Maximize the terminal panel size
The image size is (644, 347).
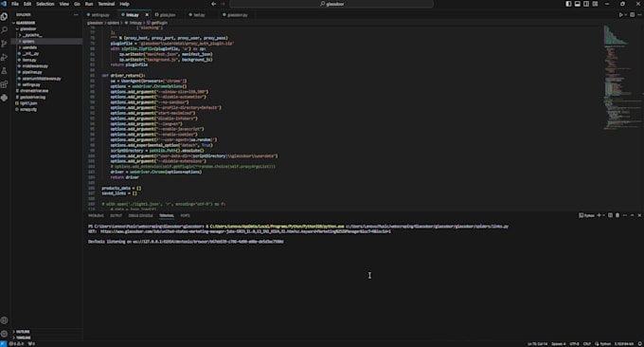tap(632, 215)
